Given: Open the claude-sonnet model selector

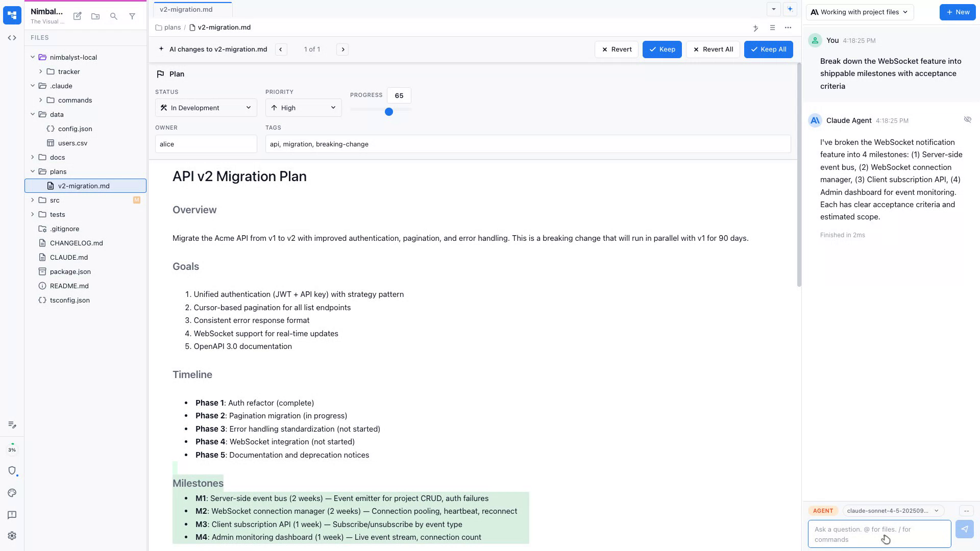Looking at the screenshot, I should 891,510.
